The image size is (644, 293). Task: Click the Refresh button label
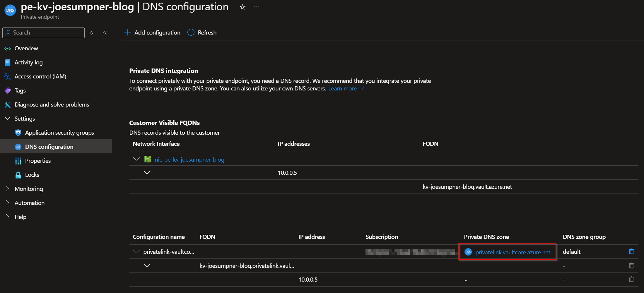point(207,32)
